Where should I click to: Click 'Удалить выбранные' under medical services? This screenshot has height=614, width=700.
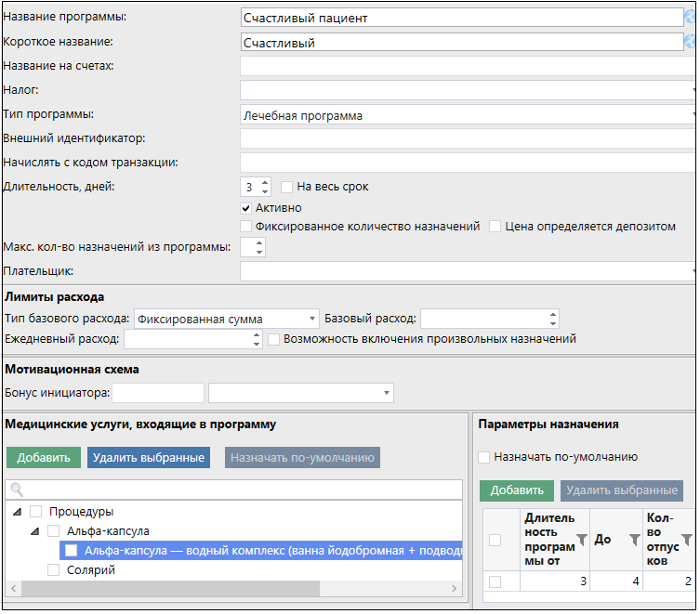pyautogui.click(x=148, y=458)
